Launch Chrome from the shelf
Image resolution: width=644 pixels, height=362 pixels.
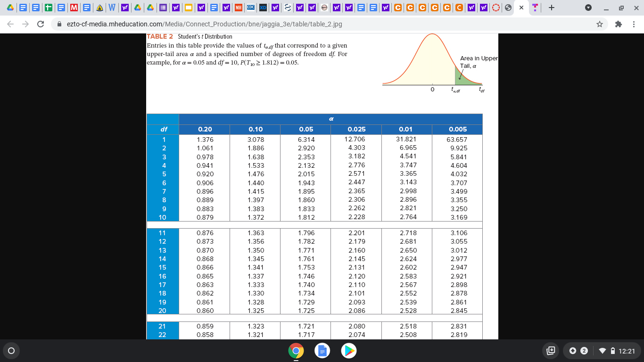[296, 350]
